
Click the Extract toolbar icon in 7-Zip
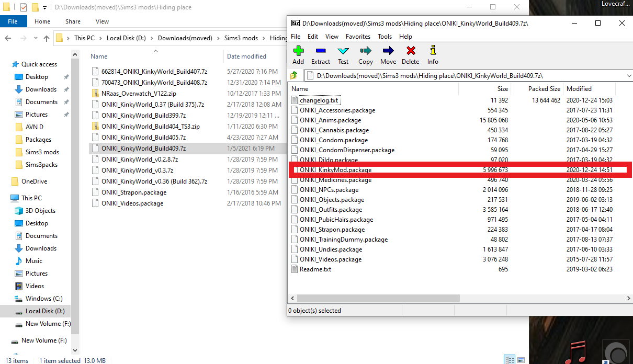[x=321, y=55]
